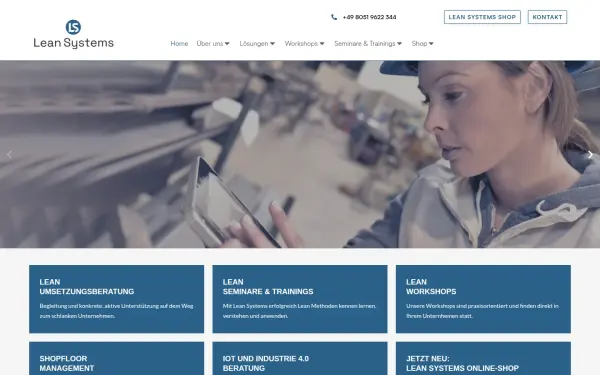Click the Lean Systems logo
This screenshot has width=600, height=375.
click(73, 34)
